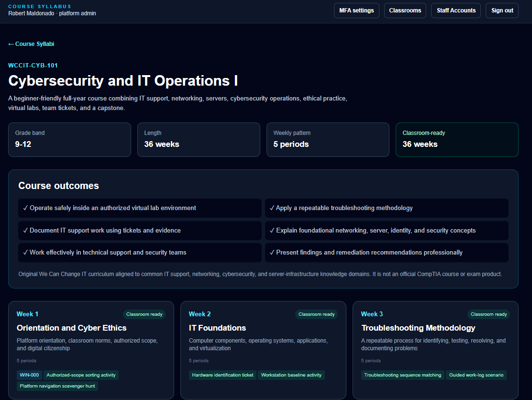Viewport: 532px width, 400px height.
Task: Click the CompTIA disclaimer note text
Action: 260,274
